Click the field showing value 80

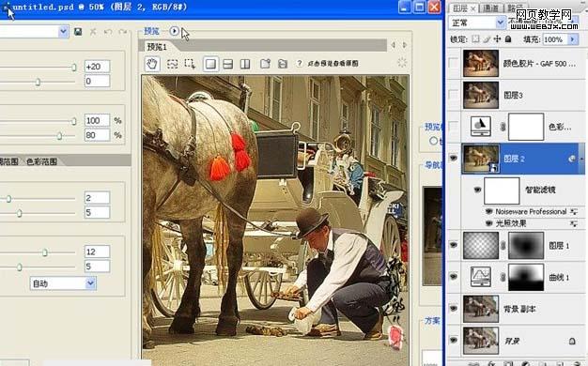coord(97,135)
